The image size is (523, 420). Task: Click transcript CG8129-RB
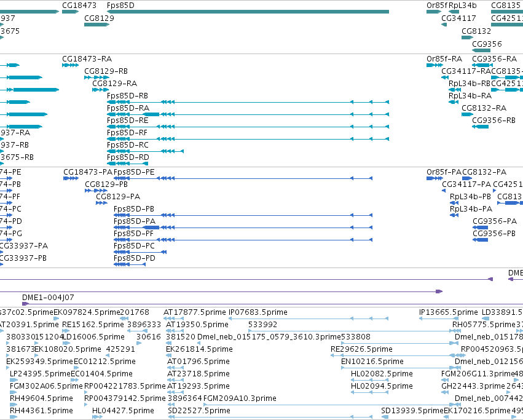pyautogui.click(x=106, y=71)
